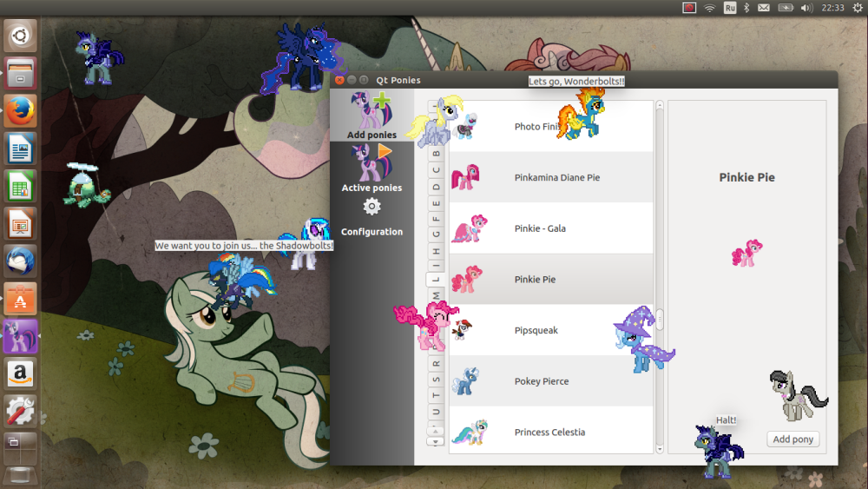Jump to letter F tab
This screenshot has width=868, height=489.
tap(437, 219)
